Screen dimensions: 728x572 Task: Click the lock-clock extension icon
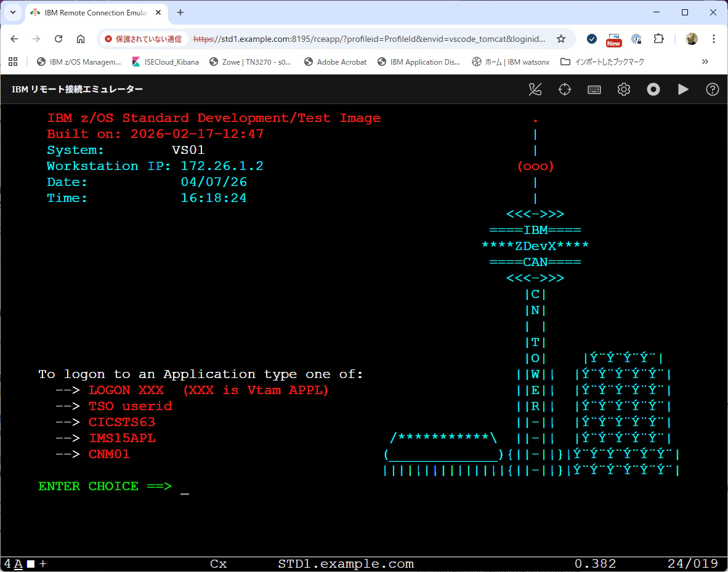point(636,39)
